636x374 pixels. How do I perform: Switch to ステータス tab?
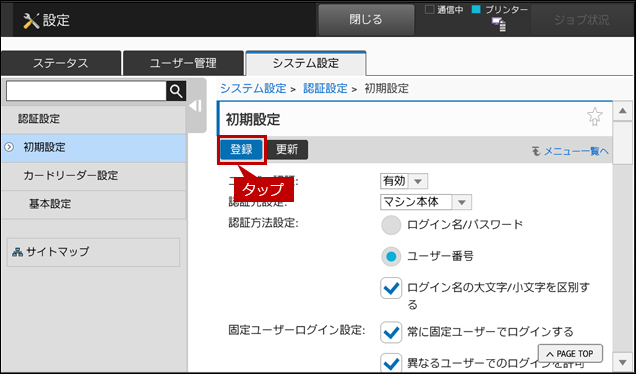[61, 63]
